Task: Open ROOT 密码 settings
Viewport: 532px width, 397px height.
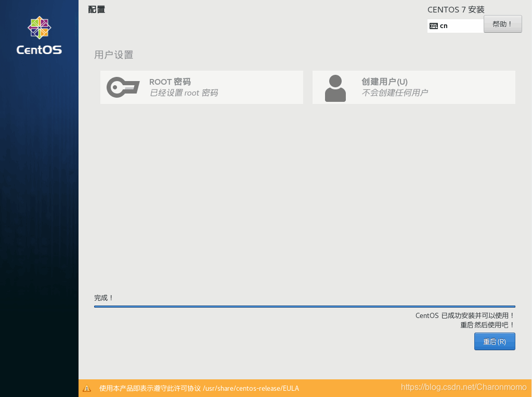Action: (201, 87)
